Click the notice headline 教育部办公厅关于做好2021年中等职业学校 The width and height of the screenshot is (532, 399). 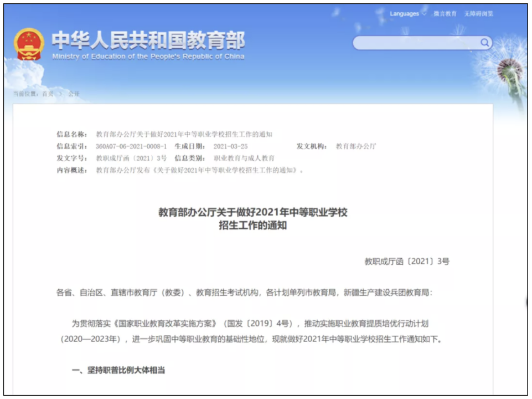click(253, 212)
